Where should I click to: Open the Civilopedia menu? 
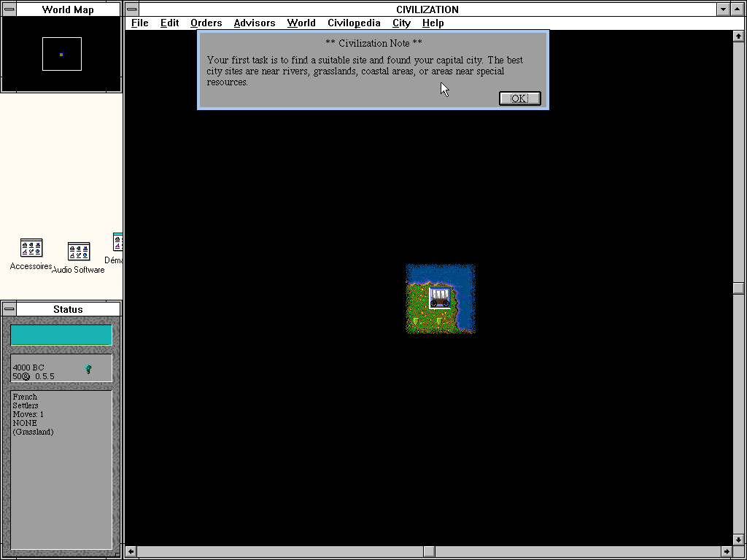coord(354,23)
